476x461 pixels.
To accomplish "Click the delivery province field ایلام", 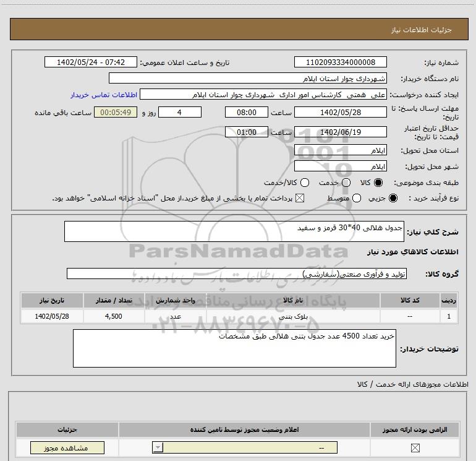I will [340, 150].
